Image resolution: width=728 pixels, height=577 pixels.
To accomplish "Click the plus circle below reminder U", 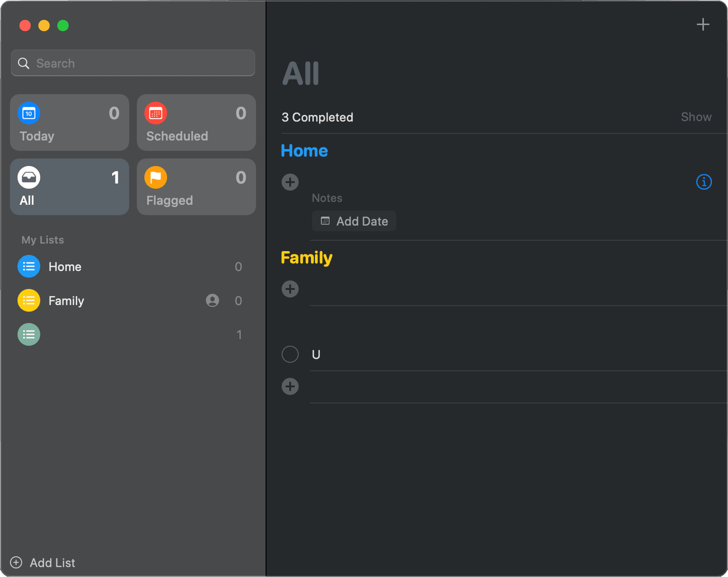I will [x=290, y=386].
